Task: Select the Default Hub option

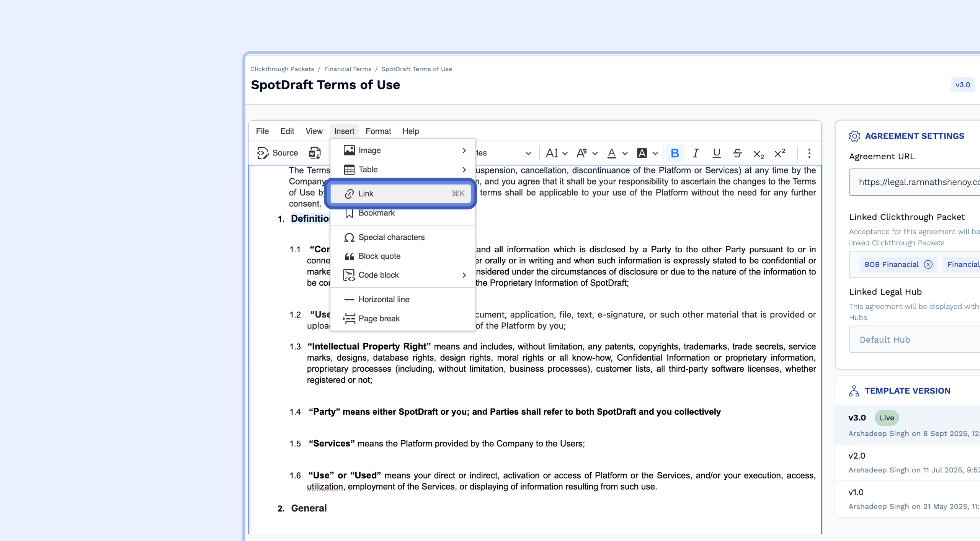Action: tap(884, 340)
